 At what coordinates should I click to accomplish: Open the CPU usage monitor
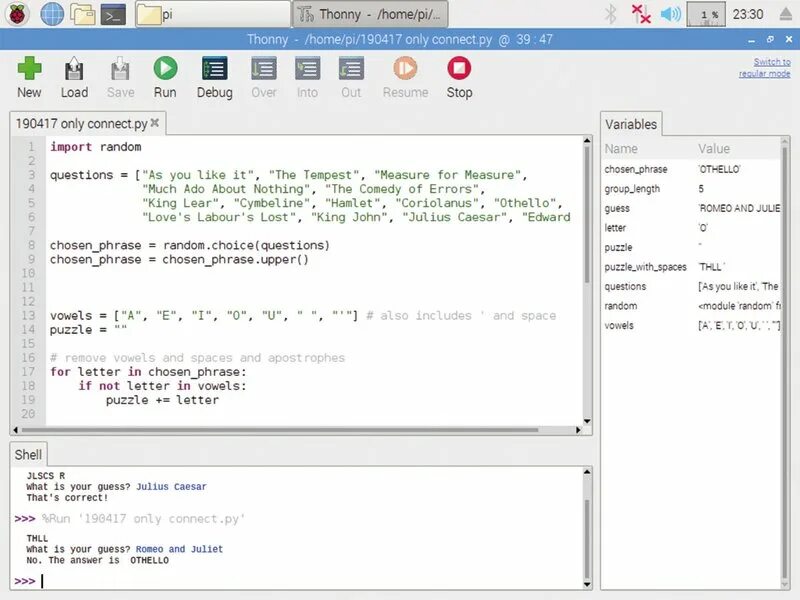coord(706,14)
